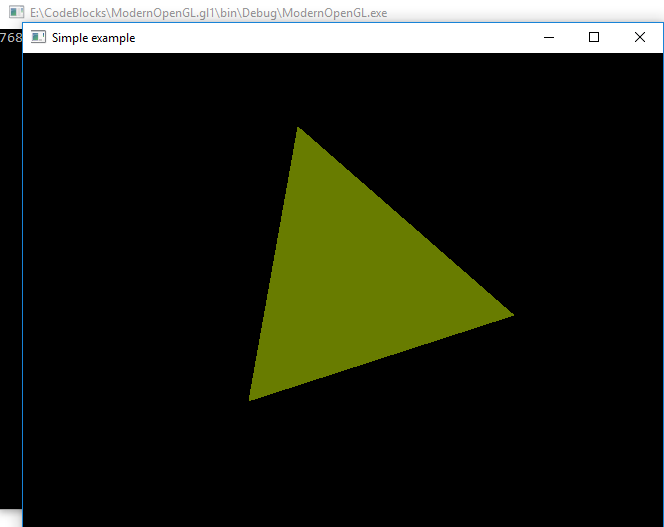Minimize the Simple example window
Screen dimensions: 664x527
click(x=549, y=37)
